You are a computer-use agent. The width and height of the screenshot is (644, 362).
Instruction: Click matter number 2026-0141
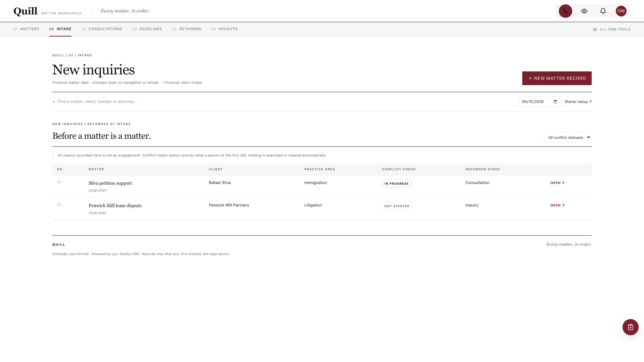pyautogui.click(x=97, y=213)
